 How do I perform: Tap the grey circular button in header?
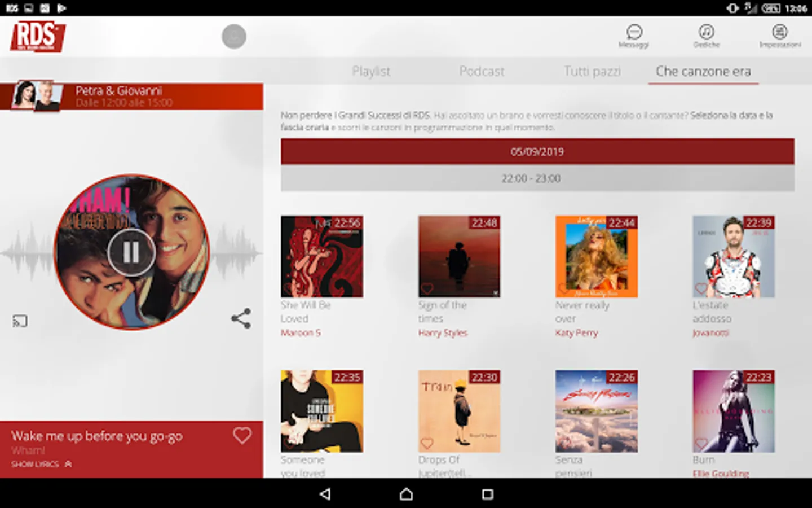(x=234, y=37)
